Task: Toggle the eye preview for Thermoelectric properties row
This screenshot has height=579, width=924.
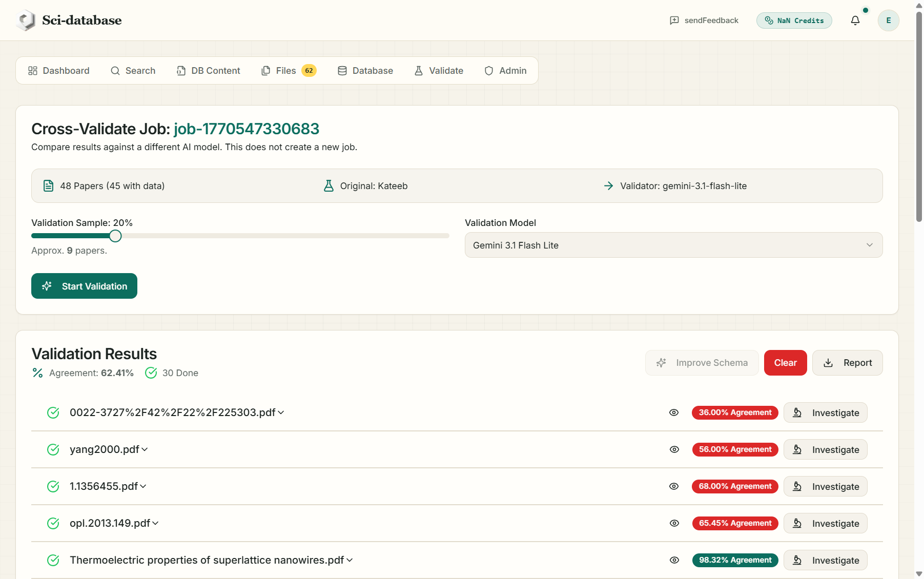Action: pos(674,560)
